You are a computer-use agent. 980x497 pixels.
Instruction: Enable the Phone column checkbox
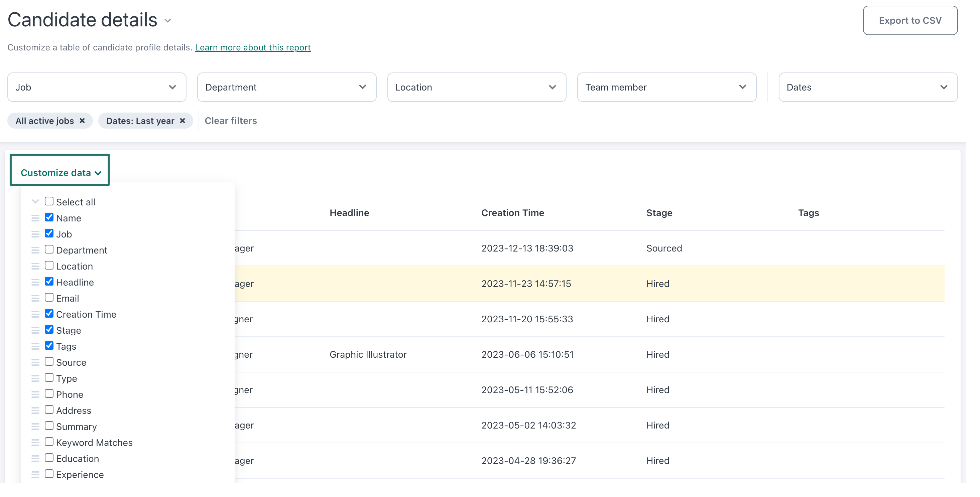pos(49,393)
